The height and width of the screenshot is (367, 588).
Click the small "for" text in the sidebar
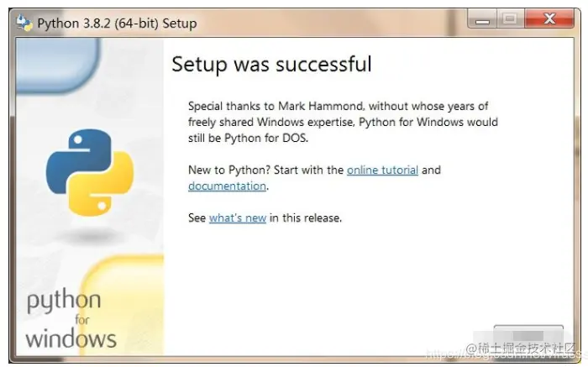point(82,319)
